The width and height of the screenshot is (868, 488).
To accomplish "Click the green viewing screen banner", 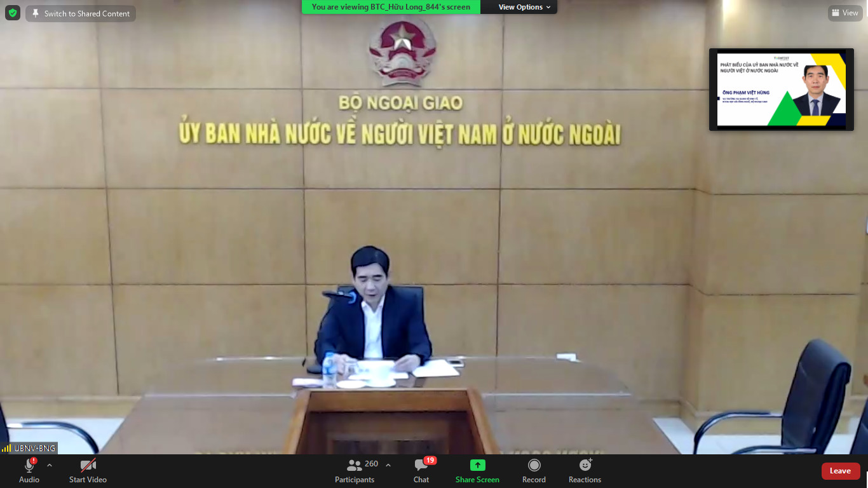I will tap(391, 7).
